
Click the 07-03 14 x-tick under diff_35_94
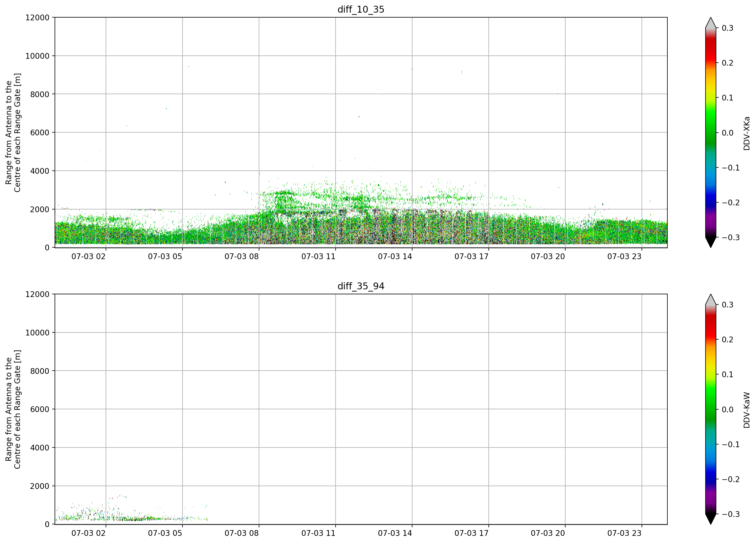pyautogui.click(x=395, y=533)
